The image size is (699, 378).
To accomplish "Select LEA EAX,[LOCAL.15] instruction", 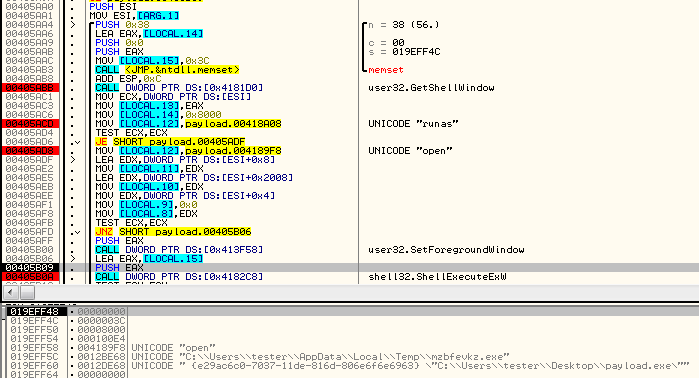I will pyautogui.click(x=149, y=259).
